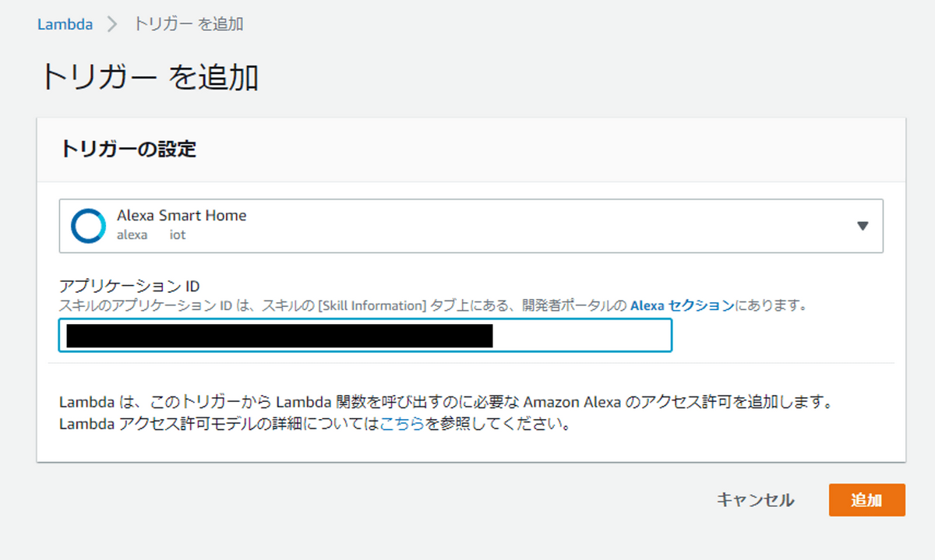Click the トリガーの設定 section heading

click(128, 149)
